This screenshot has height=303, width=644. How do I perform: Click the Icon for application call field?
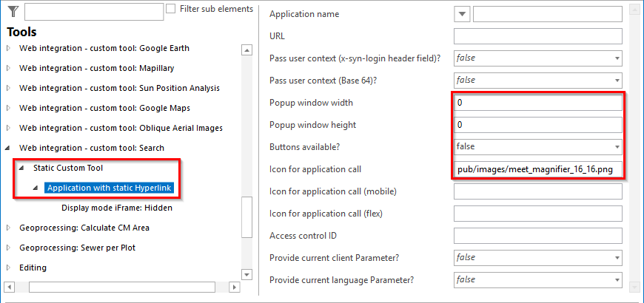[538, 169]
